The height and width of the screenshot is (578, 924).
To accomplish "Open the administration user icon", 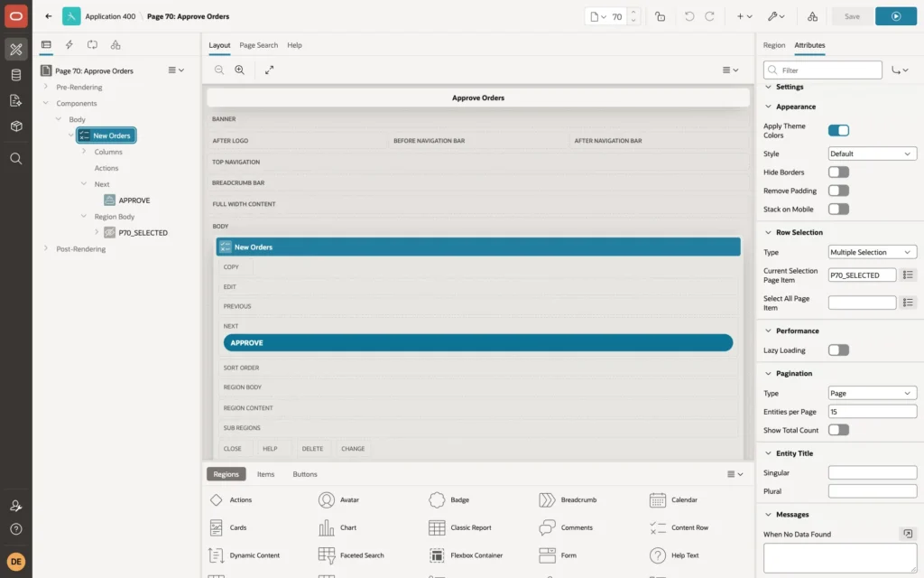I will point(16,506).
